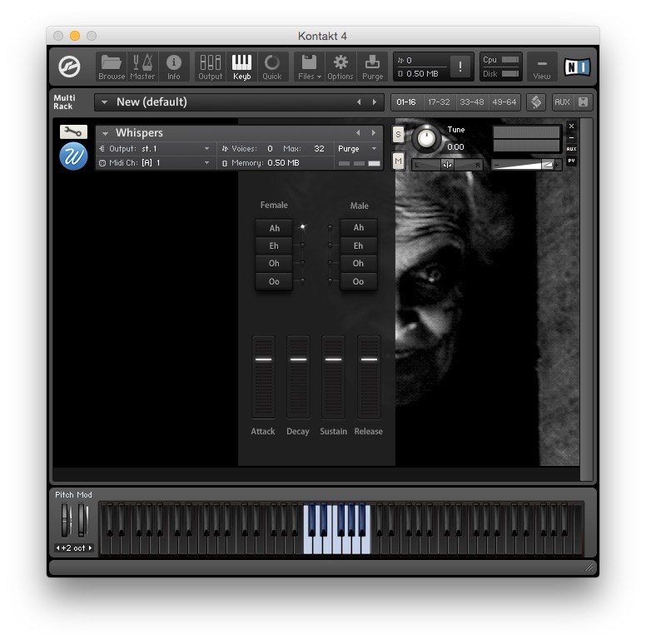Shift keyboard octave down arrow
This screenshot has height=644, width=646.
pos(58,548)
